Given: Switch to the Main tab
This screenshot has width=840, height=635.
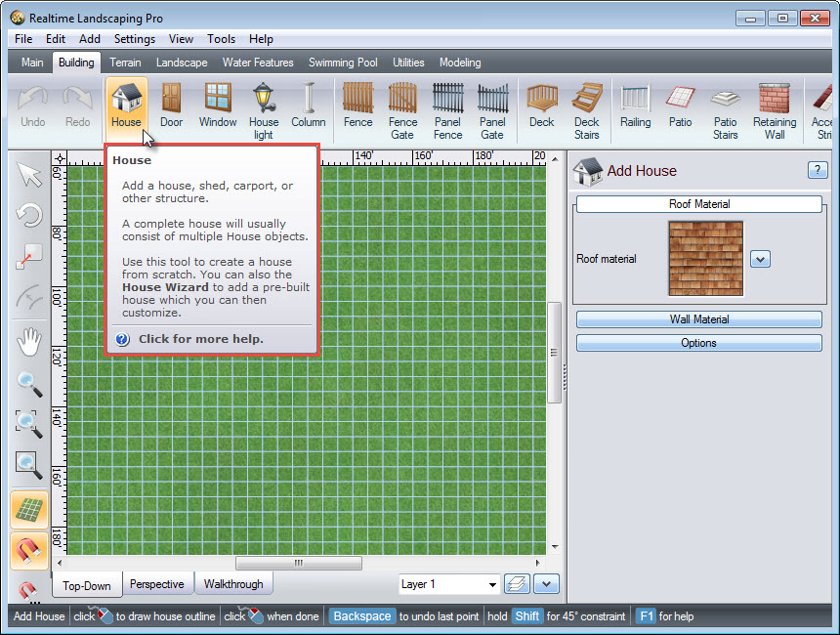Looking at the screenshot, I should pyautogui.click(x=32, y=63).
